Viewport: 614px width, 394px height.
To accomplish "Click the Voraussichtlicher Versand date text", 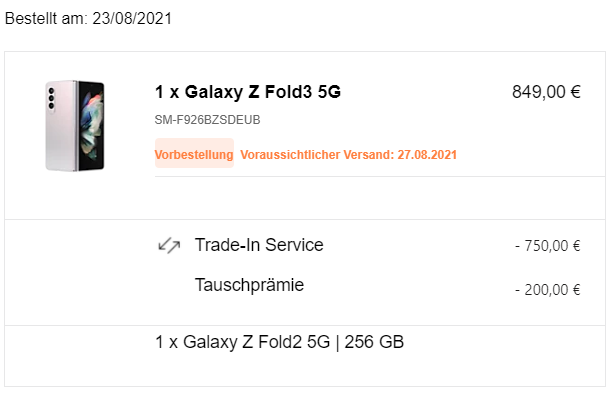I will coord(349,155).
